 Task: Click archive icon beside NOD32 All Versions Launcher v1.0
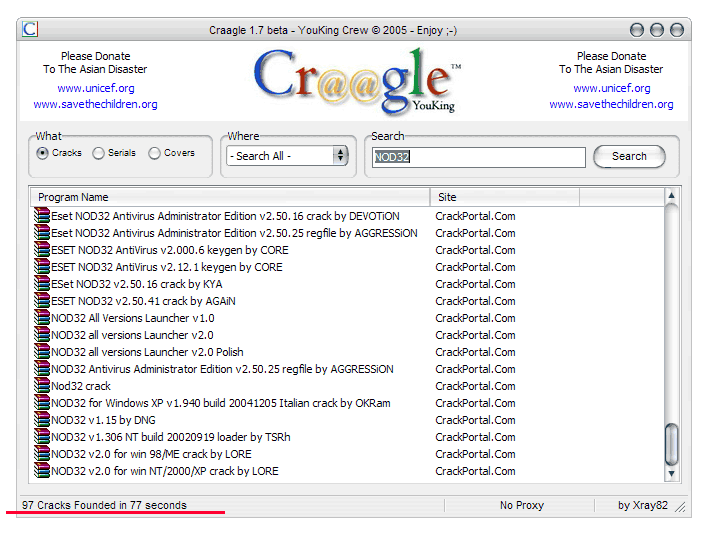pos(42,317)
